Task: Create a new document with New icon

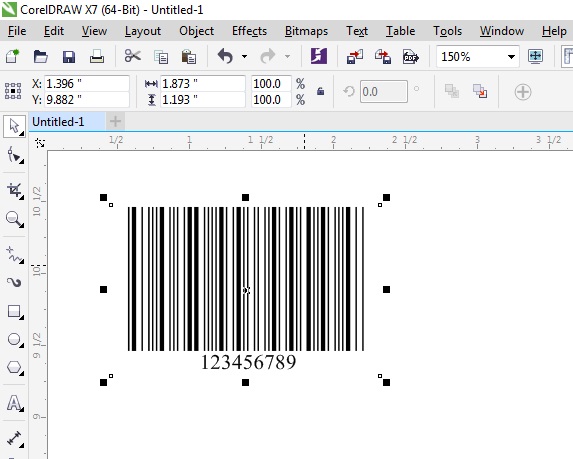Action: [x=12, y=57]
